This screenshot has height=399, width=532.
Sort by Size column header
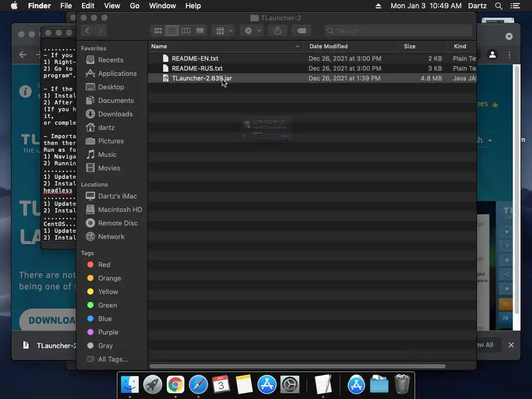pos(423,46)
